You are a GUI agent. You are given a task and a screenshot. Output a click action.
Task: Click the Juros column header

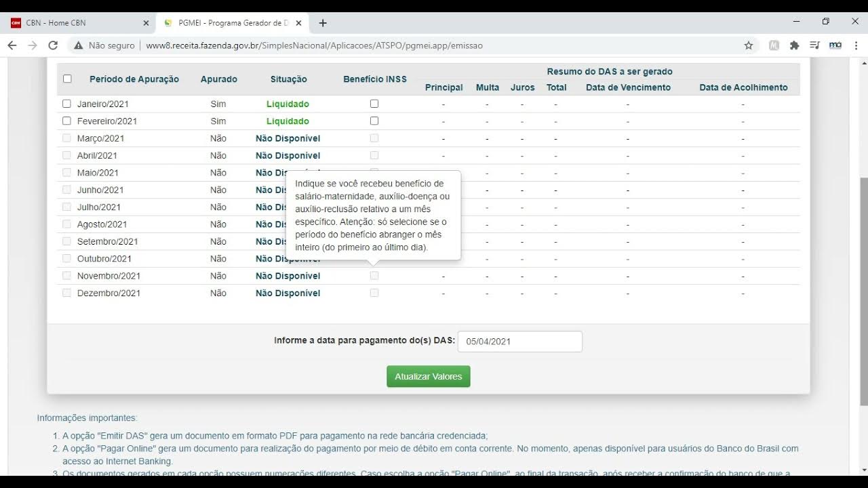(522, 87)
